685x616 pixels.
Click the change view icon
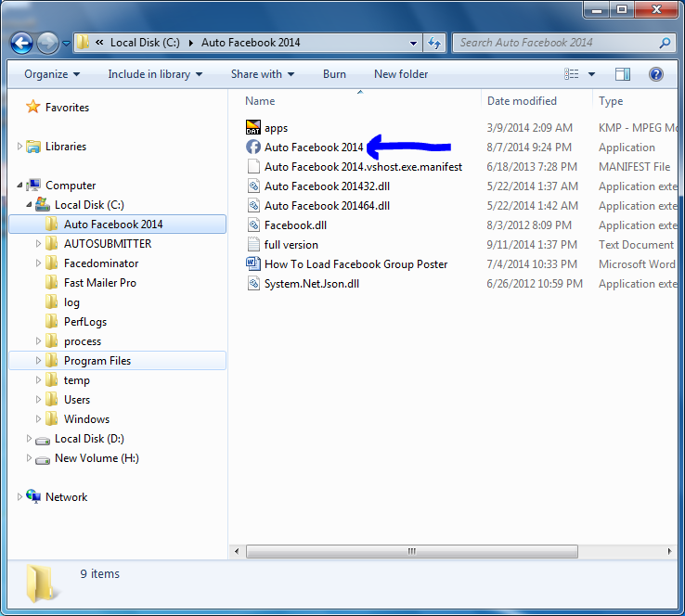[x=572, y=74]
